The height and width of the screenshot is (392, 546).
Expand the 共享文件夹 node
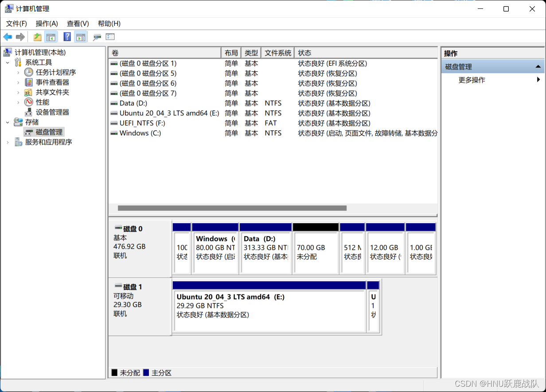coord(18,92)
